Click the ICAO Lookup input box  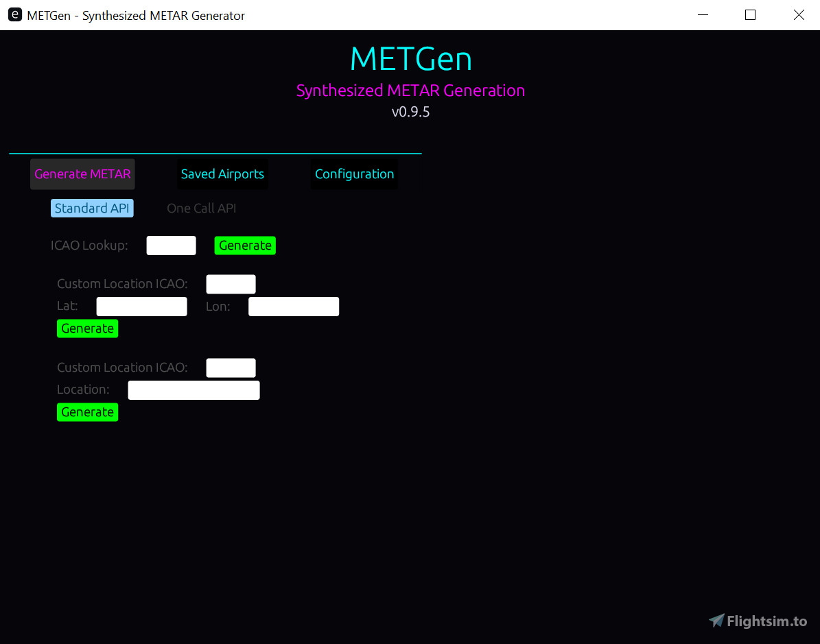pos(171,245)
